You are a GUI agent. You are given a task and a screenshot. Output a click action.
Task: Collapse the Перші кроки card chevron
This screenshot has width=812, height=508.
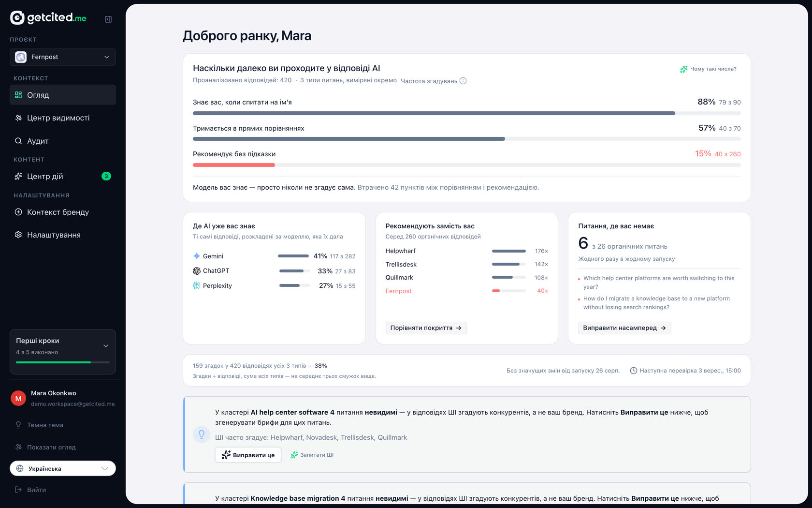tap(106, 346)
